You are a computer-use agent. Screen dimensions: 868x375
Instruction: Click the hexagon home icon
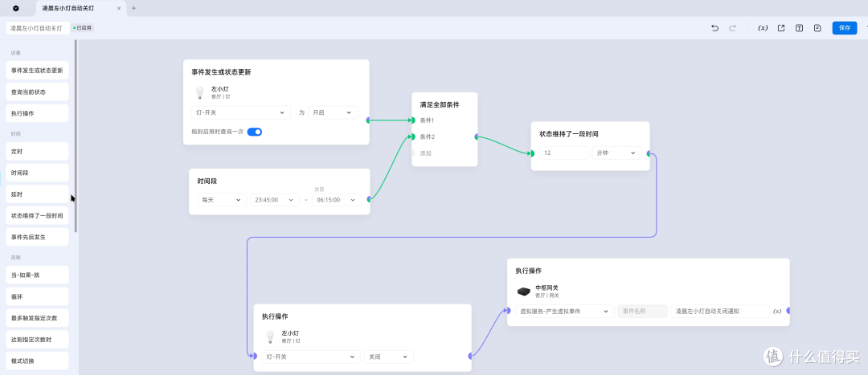16,8
